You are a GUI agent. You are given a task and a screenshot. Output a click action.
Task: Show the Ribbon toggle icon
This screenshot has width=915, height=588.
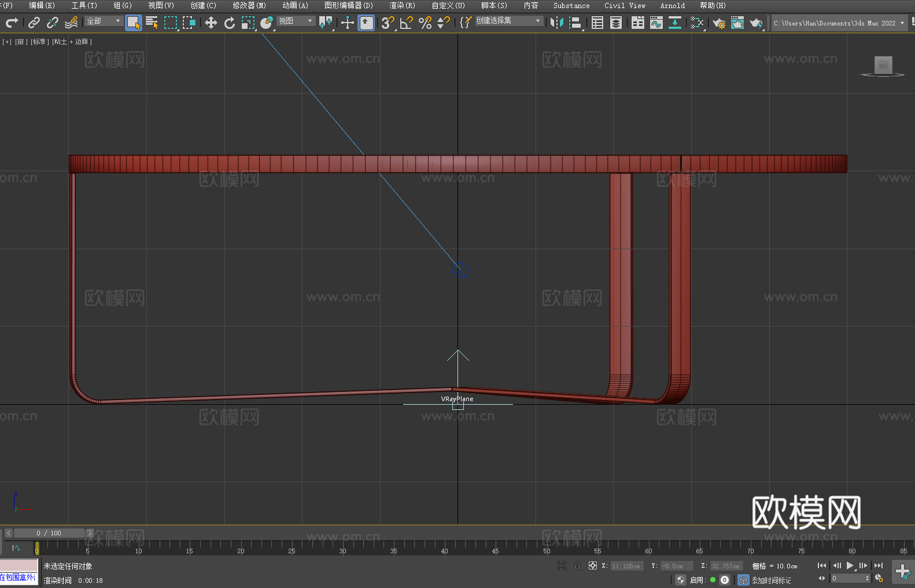[638, 23]
